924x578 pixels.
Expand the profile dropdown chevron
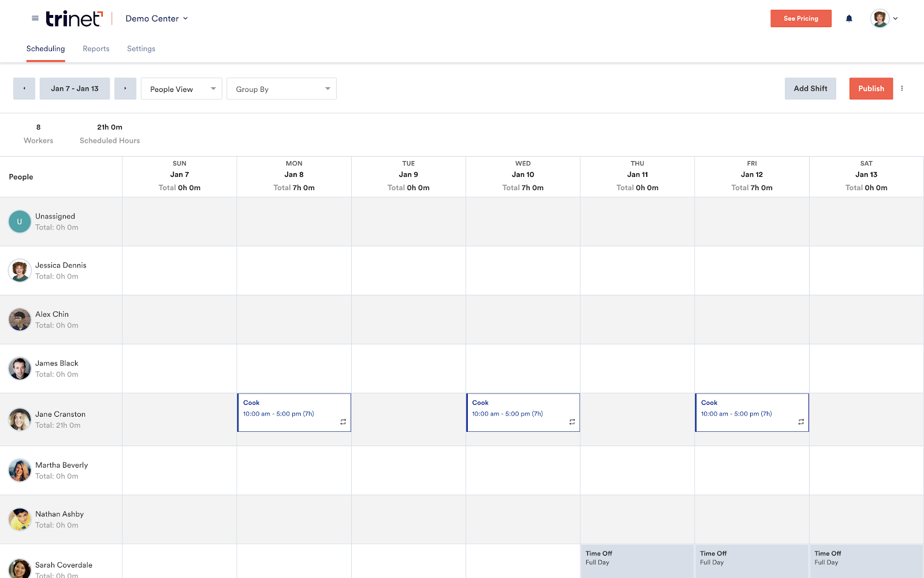[x=896, y=18]
